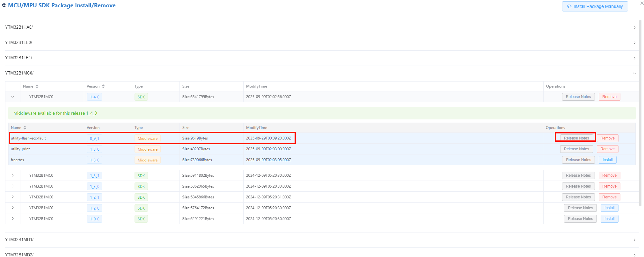
Task: Remove SDK version 1_4_0
Action: click(609, 97)
